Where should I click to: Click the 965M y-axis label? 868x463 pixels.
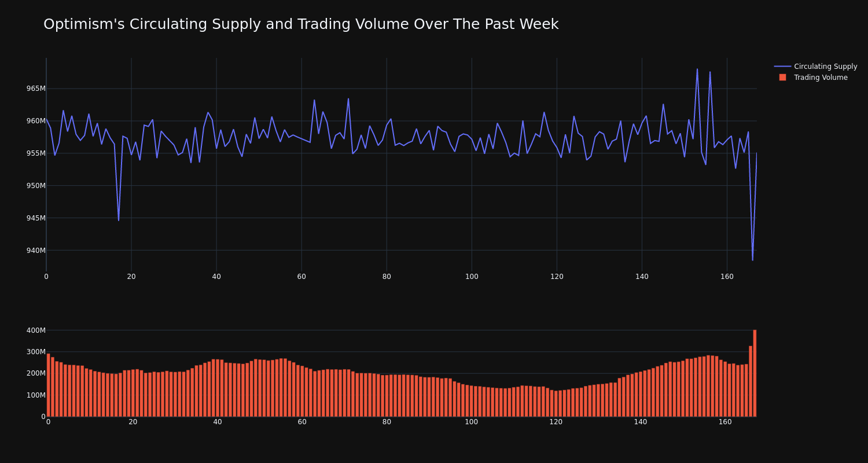[x=36, y=89]
